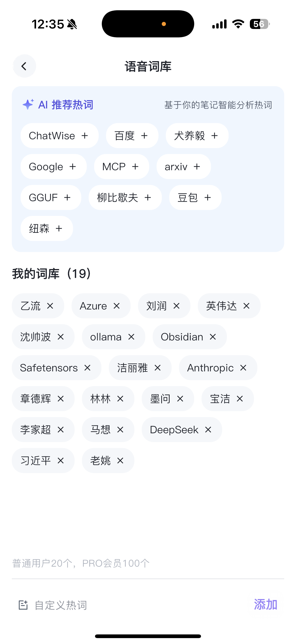296x644 pixels.
Task: Remove the Safetensors entry
Action: click(87, 368)
